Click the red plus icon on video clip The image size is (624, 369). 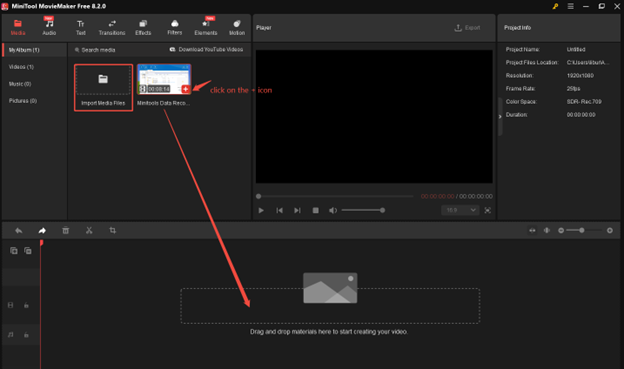[185, 89]
